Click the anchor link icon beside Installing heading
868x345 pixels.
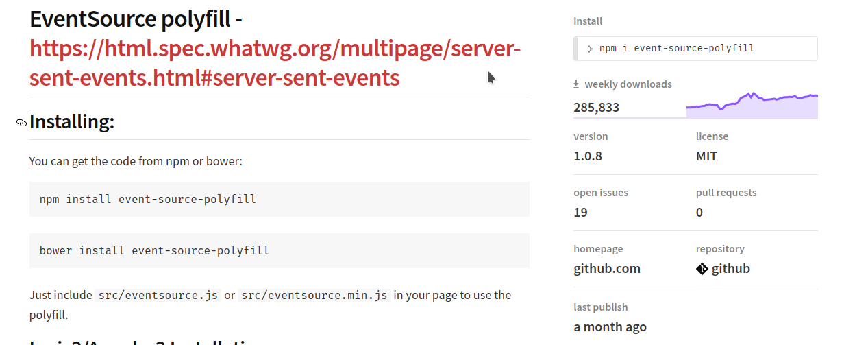[21, 123]
